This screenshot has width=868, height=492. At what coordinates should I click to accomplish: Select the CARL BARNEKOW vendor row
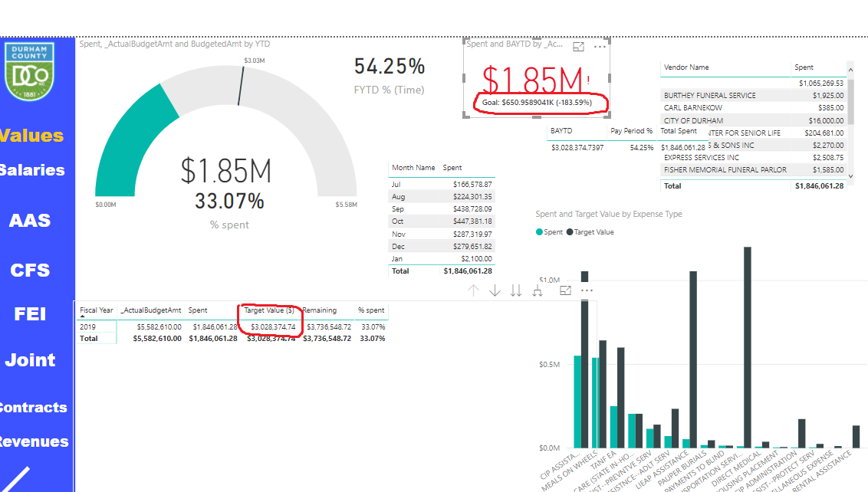754,108
